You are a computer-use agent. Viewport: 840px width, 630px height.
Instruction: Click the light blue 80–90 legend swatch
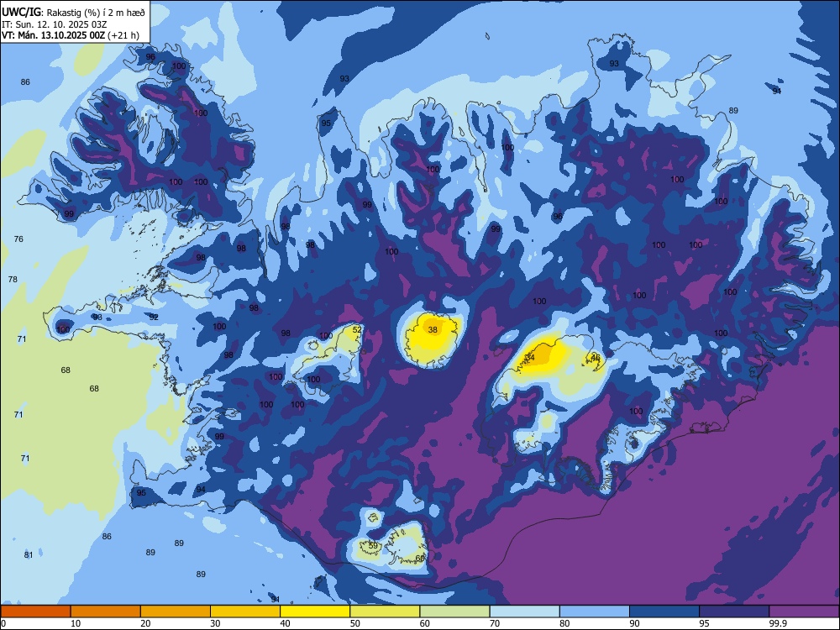(595, 612)
